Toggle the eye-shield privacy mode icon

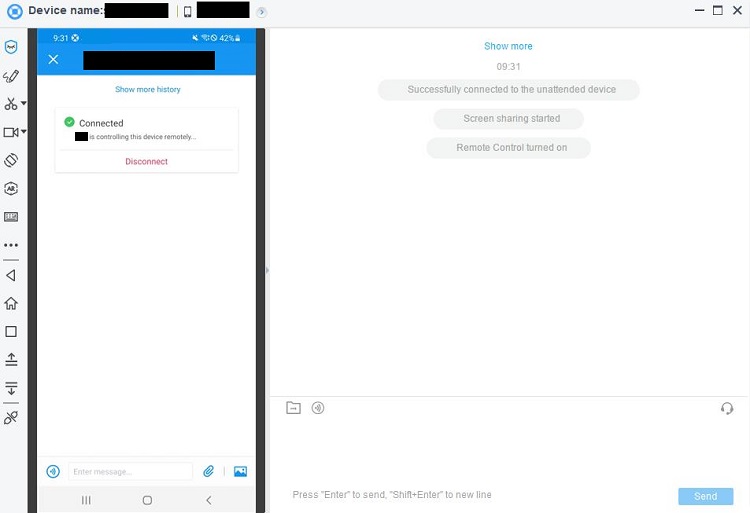click(x=11, y=47)
